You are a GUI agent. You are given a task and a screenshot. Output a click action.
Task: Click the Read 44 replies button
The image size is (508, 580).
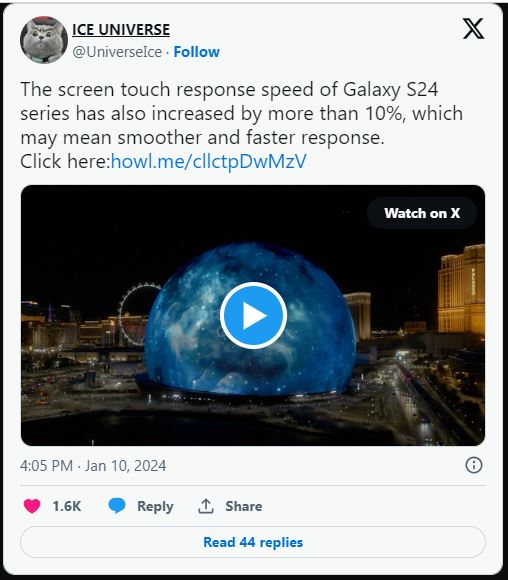pos(253,542)
